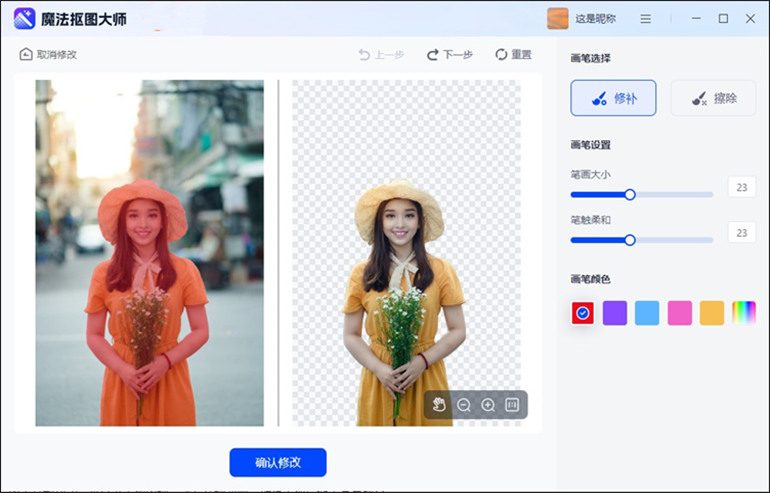Pick the purple brush color swatch
Viewport: 770px width, 493px height.
pyautogui.click(x=615, y=313)
